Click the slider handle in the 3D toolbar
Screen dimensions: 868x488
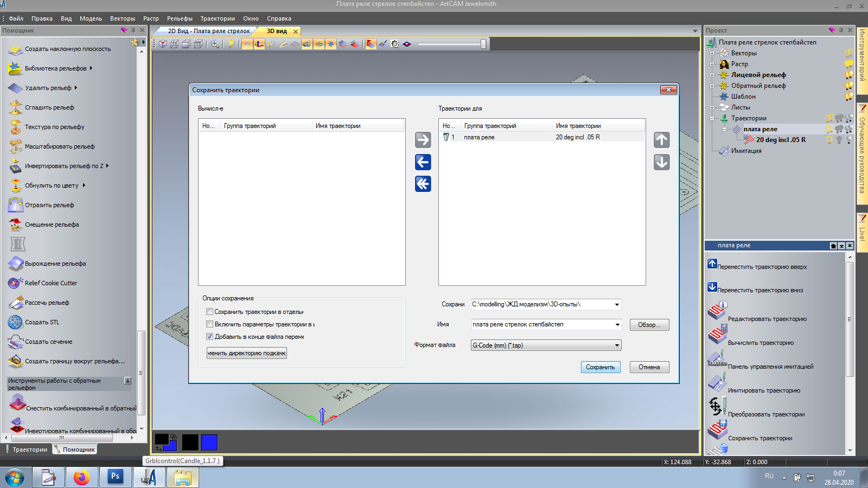point(483,44)
